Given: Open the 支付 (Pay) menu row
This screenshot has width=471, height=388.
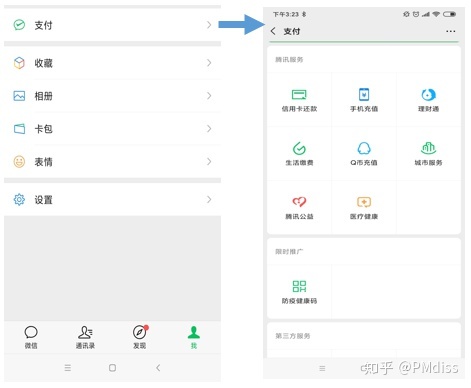Looking at the screenshot, I should click(x=112, y=25).
